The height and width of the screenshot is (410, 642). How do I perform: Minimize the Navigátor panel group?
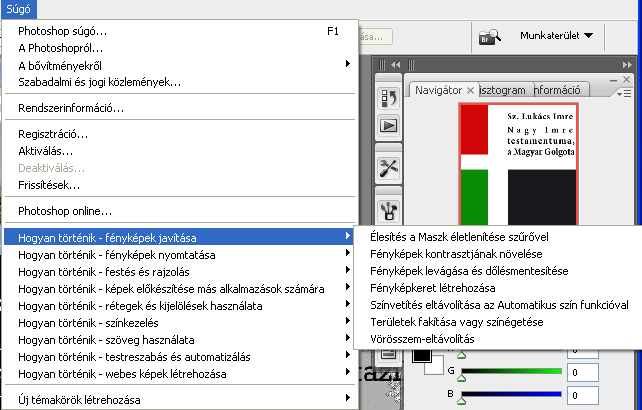click(613, 80)
